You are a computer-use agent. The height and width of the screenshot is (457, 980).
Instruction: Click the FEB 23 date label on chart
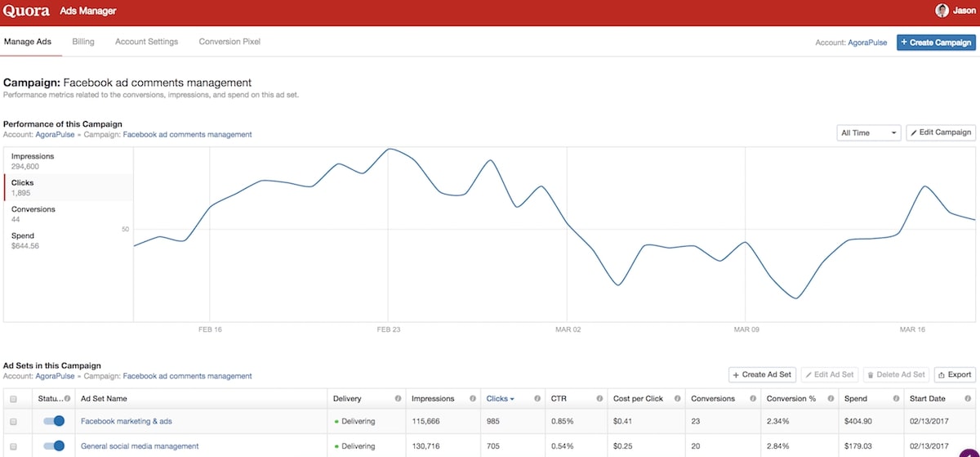[x=388, y=329]
